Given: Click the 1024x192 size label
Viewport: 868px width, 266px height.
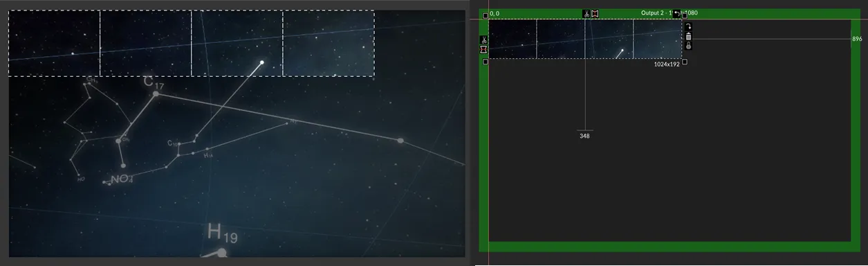Looking at the screenshot, I should click(667, 64).
